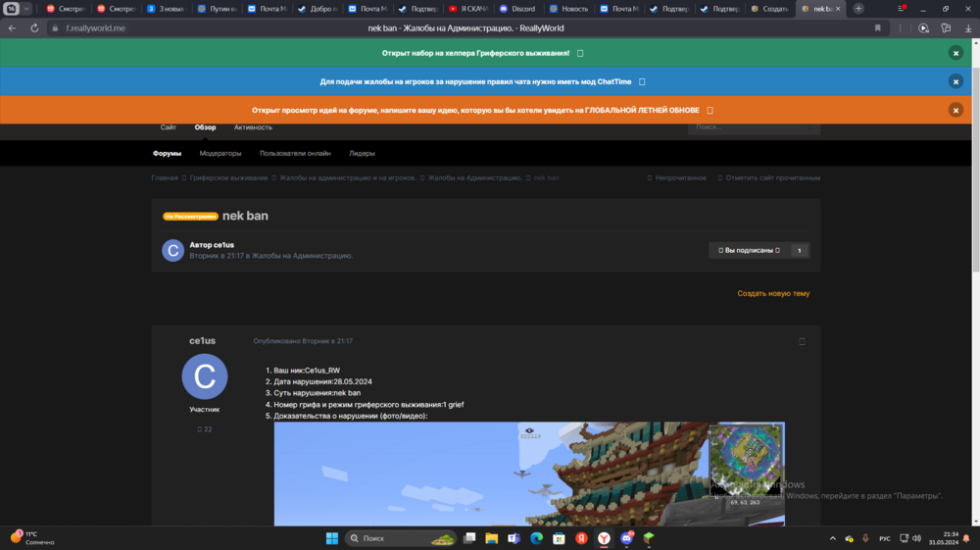Open Microsoft Teams from taskbar

(514, 538)
